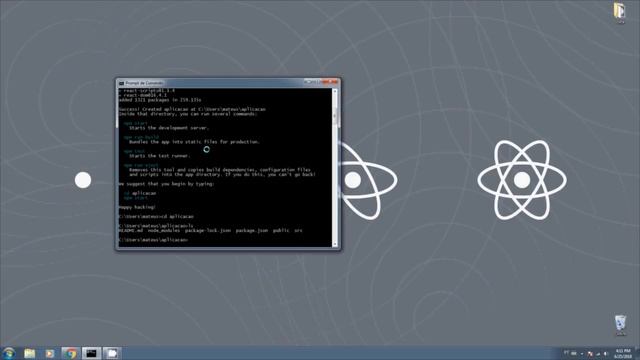Screen dimensions: 640x360
Task: Select the screen recorder taskbar button
Action: (112, 353)
